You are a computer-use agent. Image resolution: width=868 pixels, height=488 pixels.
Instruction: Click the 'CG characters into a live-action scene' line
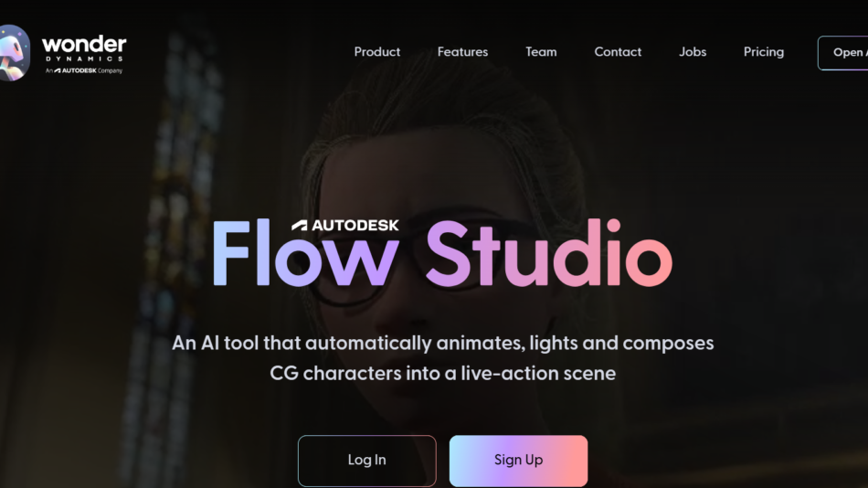point(442,373)
